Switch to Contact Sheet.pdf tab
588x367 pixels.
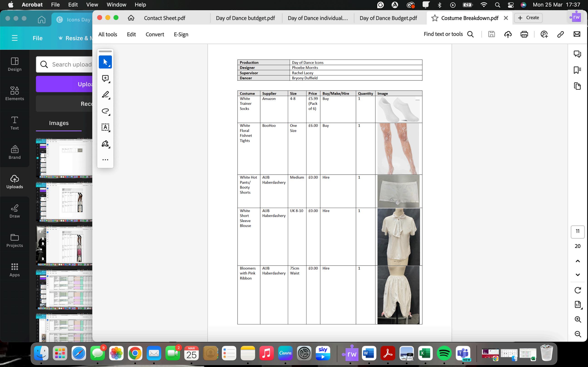pos(164,18)
